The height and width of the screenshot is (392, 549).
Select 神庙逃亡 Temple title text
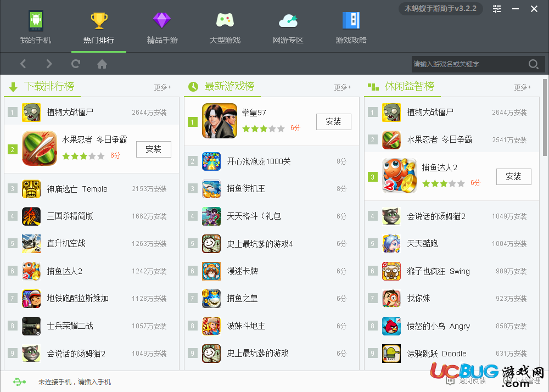point(77,189)
